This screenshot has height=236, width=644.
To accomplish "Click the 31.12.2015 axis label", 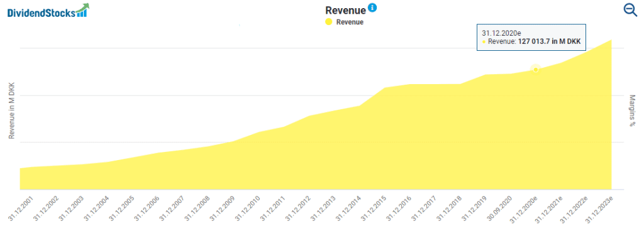I will (x=374, y=209).
